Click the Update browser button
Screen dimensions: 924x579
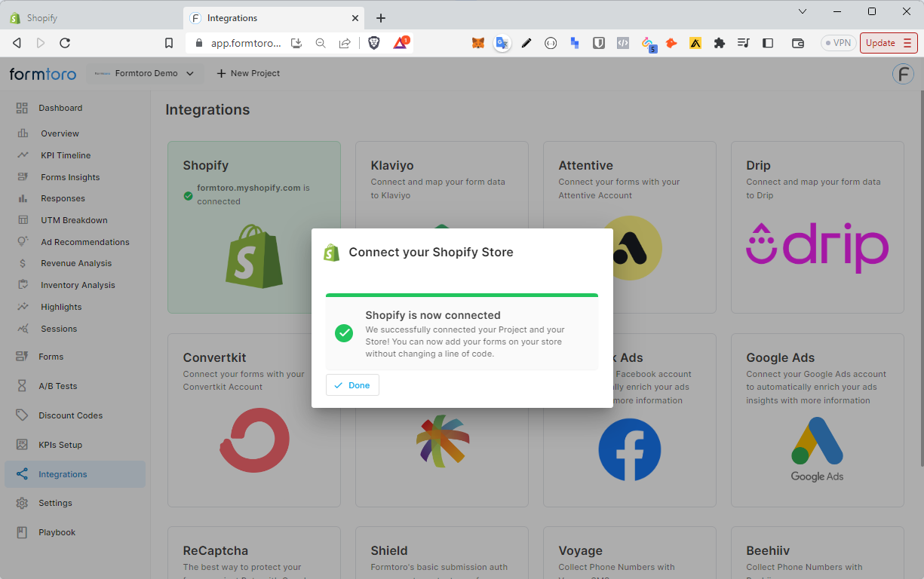click(889, 43)
